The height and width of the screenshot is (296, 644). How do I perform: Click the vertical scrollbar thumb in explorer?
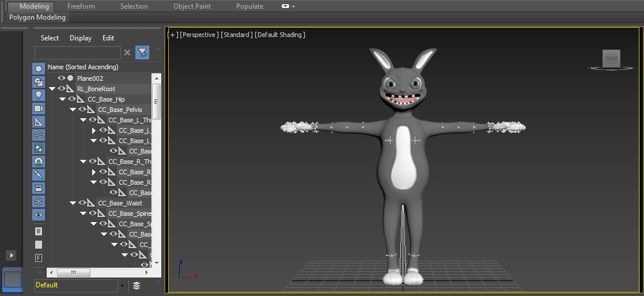click(x=157, y=102)
